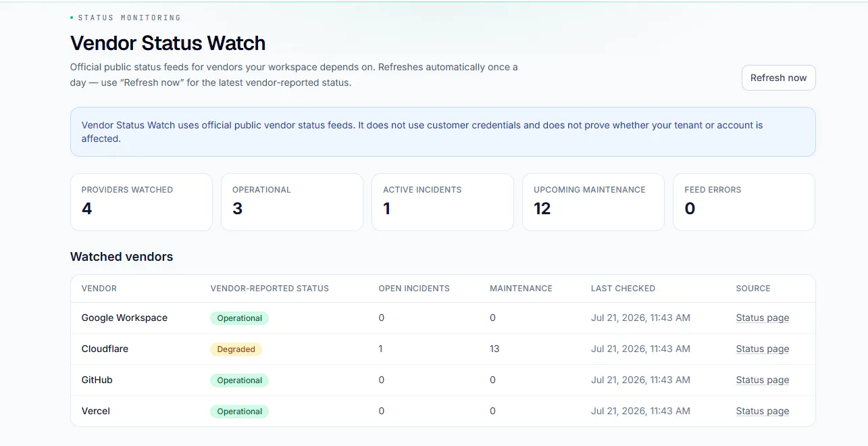Viewport: 868px width, 446px height.
Task: Click the Vendor Status Watch heading
Action: (x=168, y=43)
